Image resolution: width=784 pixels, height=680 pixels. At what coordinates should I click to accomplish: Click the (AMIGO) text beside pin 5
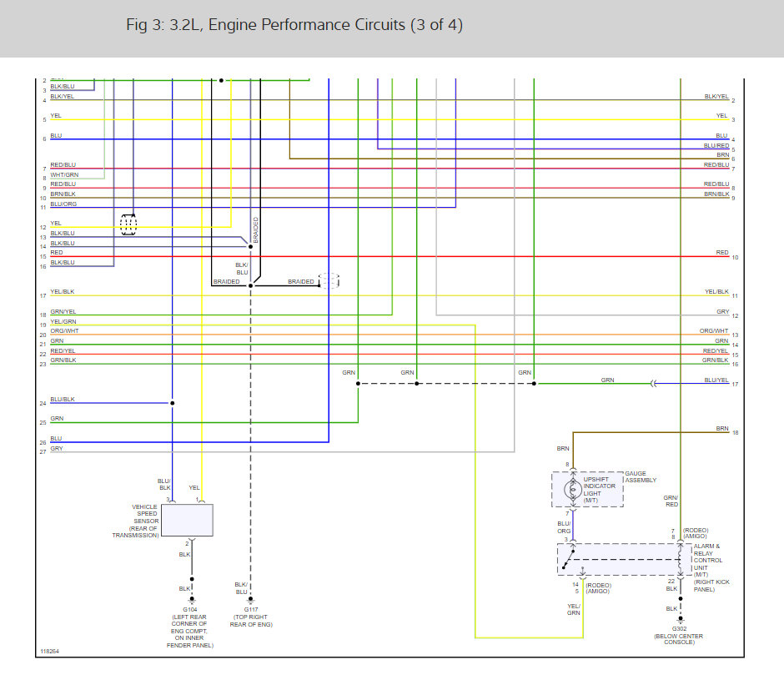tap(597, 591)
